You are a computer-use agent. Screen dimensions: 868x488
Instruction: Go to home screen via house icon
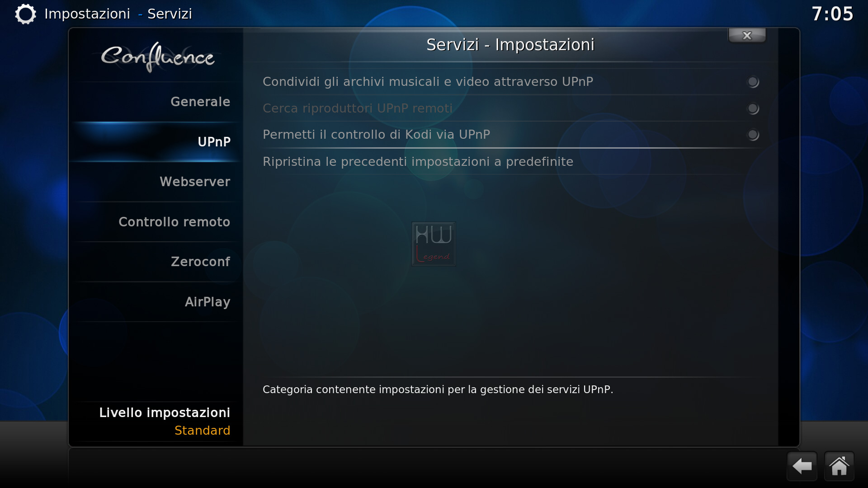839,466
